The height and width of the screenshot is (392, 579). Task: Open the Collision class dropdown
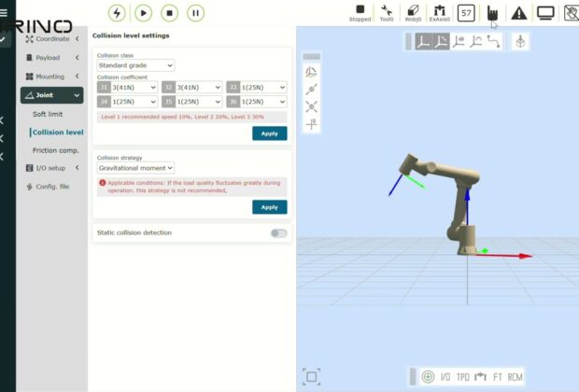135,65
